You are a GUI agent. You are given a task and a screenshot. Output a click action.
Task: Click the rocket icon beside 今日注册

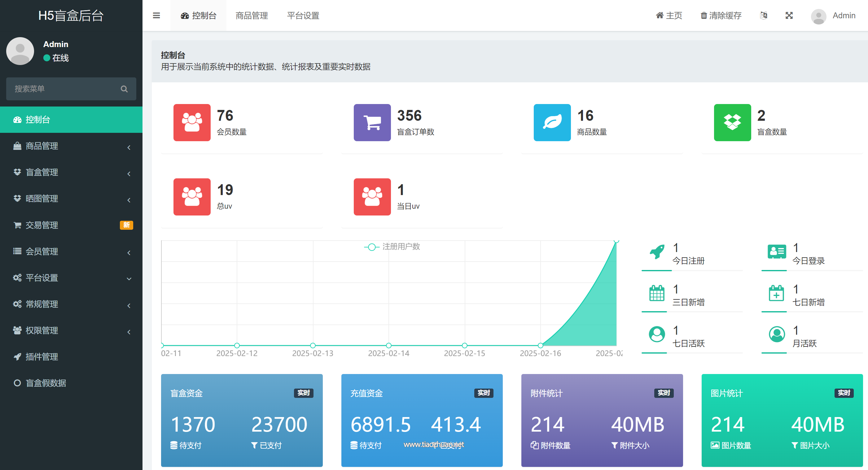(x=657, y=252)
